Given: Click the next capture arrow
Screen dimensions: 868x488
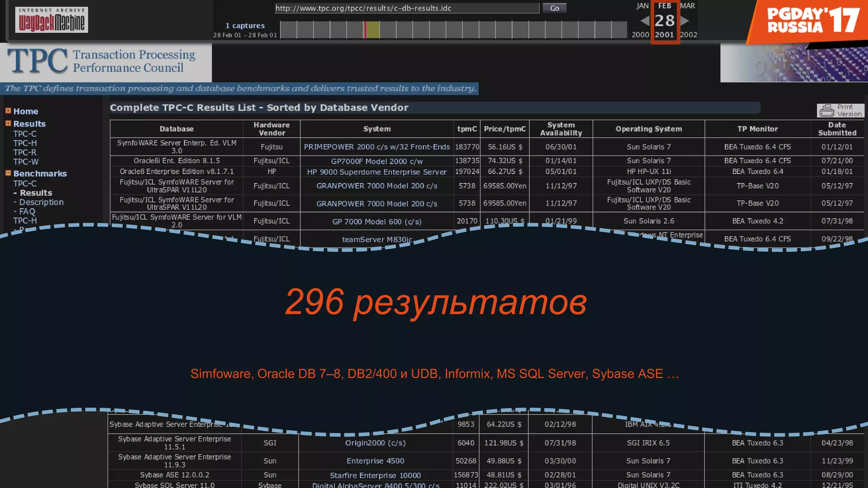Looking at the screenshot, I should [684, 21].
